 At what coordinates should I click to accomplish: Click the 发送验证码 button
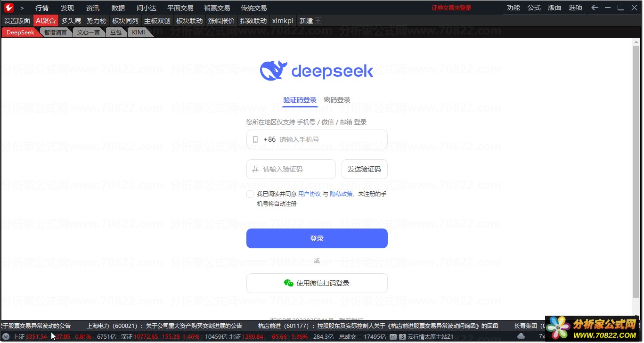pos(365,169)
